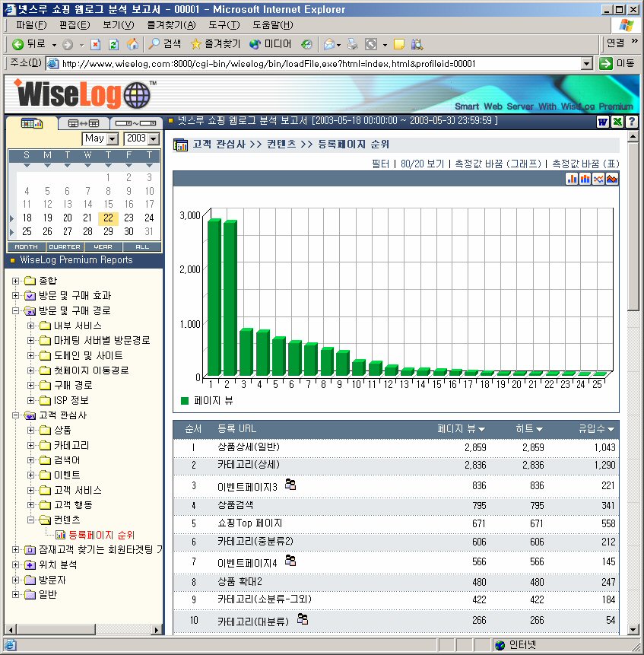Open the 2003 year dropdown
Viewport: 644px width, 655px height.
(x=154, y=139)
